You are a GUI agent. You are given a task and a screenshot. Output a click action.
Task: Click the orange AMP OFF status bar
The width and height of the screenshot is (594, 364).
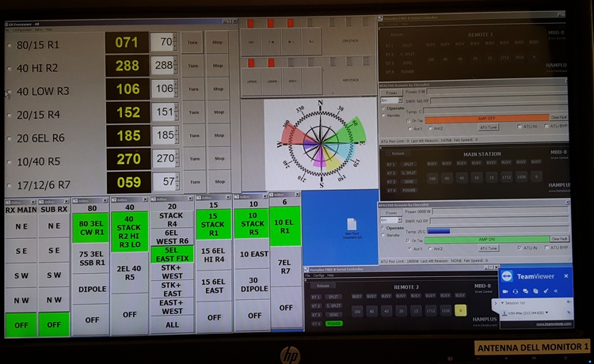click(487, 119)
